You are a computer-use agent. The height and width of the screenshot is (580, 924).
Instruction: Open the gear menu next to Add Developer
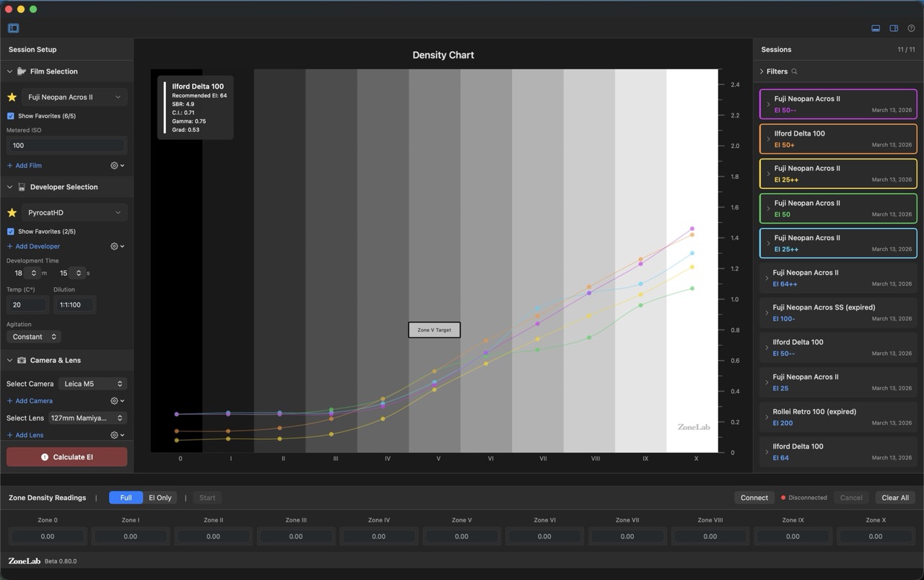(117, 246)
